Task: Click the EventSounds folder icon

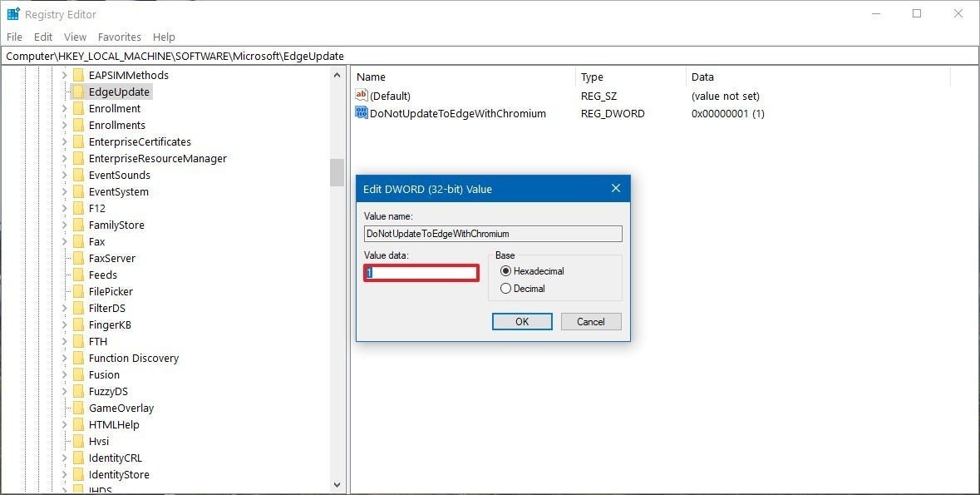Action: tap(78, 176)
